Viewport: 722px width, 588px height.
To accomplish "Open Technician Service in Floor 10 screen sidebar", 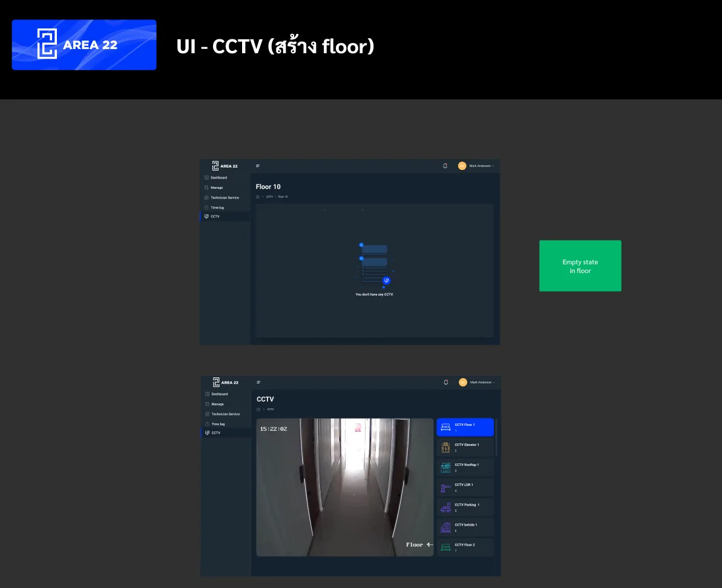I will point(225,198).
